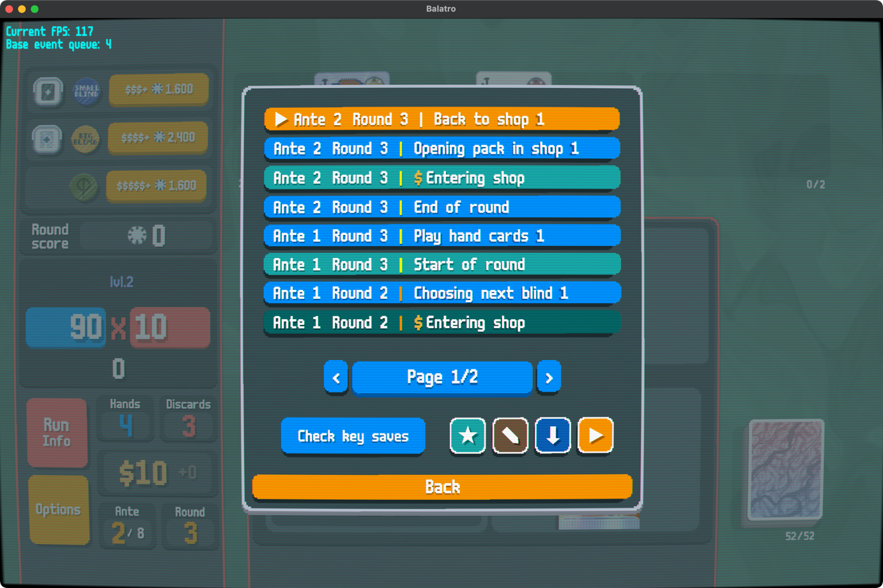
Task: Select save 'Play hand cards 1'
Action: (441, 236)
